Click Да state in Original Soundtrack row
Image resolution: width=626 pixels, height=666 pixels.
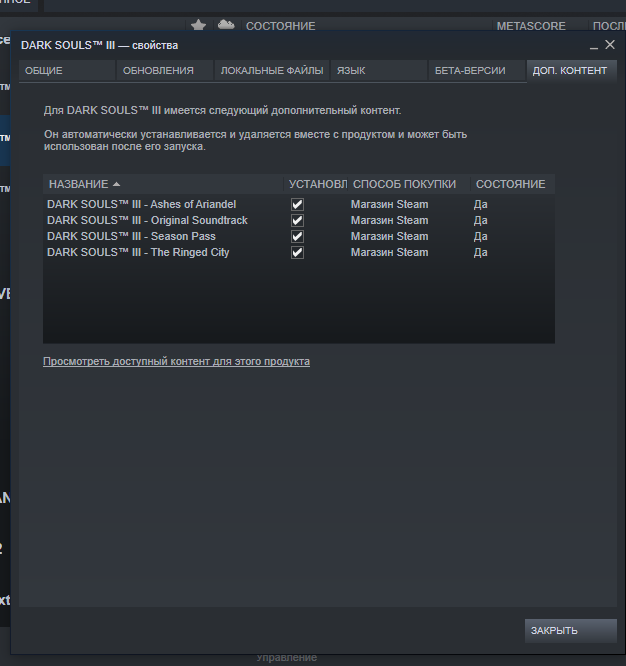click(481, 220)
